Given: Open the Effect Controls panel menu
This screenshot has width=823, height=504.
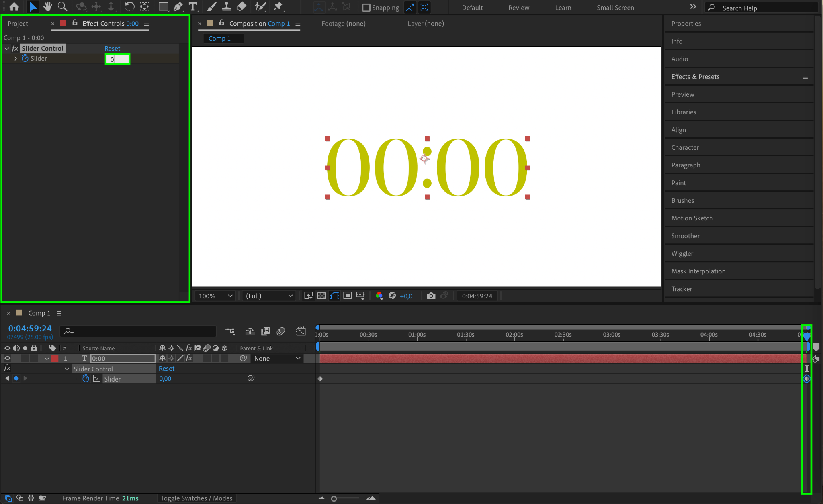Looking at the screenshot, I should pos(146,24).
